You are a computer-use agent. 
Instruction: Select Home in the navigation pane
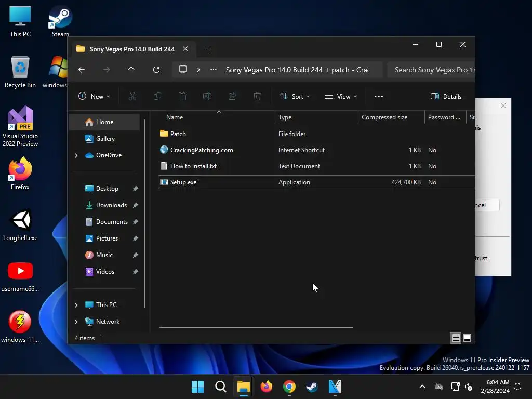104,122
